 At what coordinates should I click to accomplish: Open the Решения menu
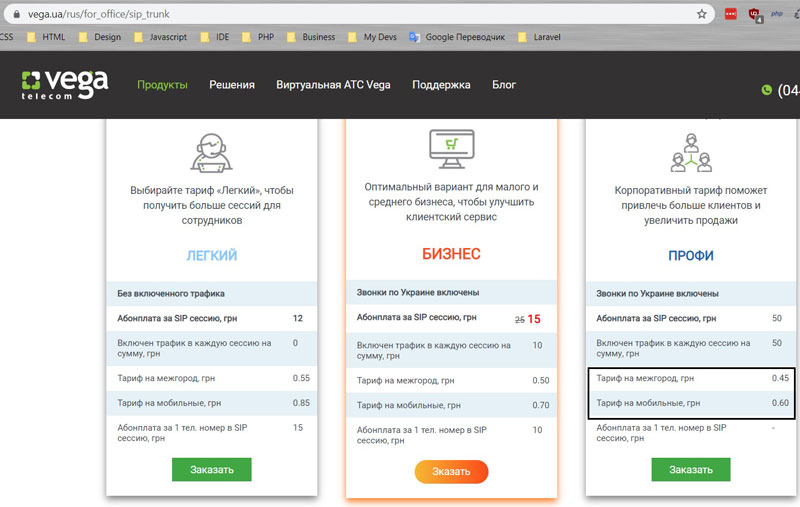[232, 85]
